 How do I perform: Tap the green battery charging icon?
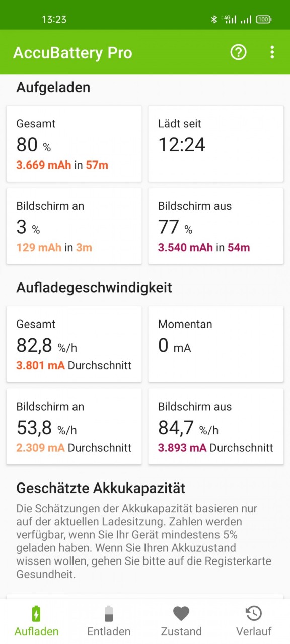[36, 613]
